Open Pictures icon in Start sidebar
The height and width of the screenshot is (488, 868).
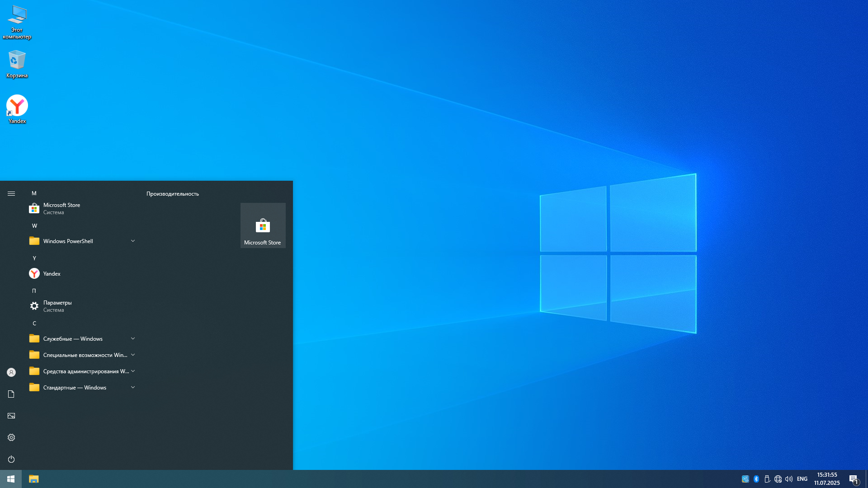pyautogui.click(x=11, y=416)
